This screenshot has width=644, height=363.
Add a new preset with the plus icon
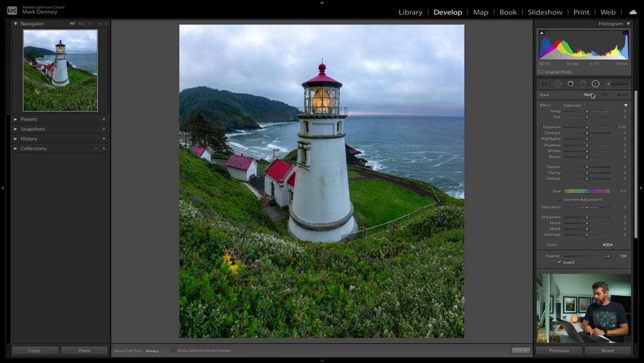pos(104,119)
